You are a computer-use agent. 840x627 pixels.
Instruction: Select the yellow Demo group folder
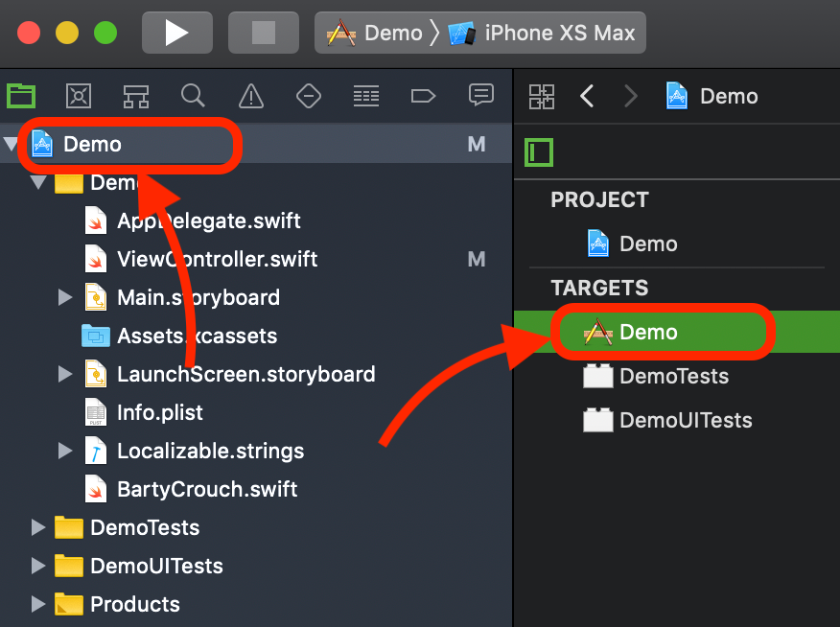[69, 182]
